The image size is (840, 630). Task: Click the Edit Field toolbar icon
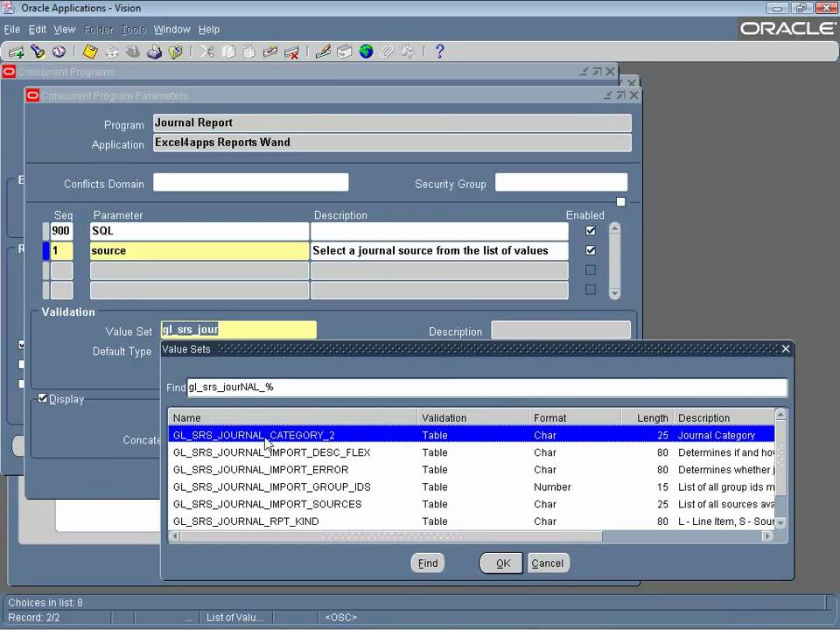[x=323, y=52]
